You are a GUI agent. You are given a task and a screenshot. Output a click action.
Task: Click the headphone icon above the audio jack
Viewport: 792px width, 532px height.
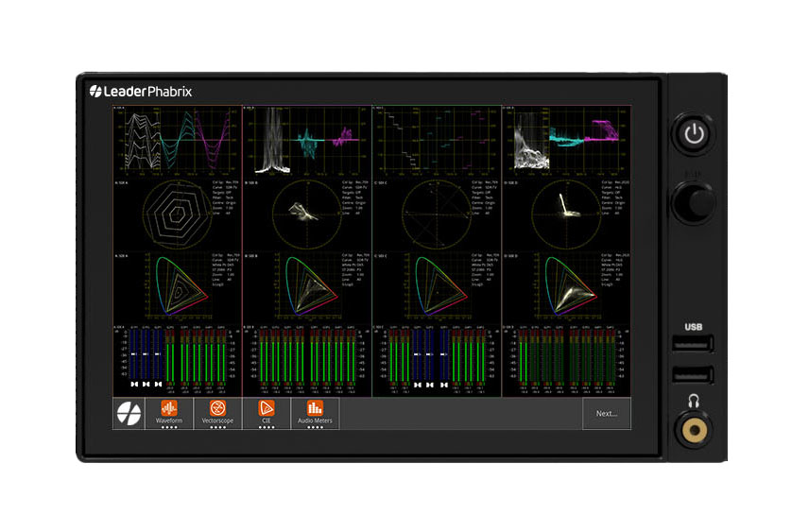(x=694, y=402)
